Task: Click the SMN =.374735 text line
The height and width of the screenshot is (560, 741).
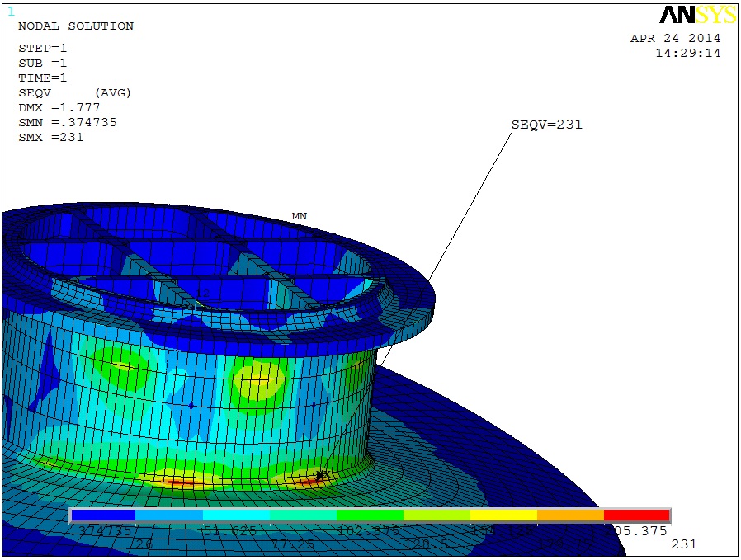Action: point(68,123)
